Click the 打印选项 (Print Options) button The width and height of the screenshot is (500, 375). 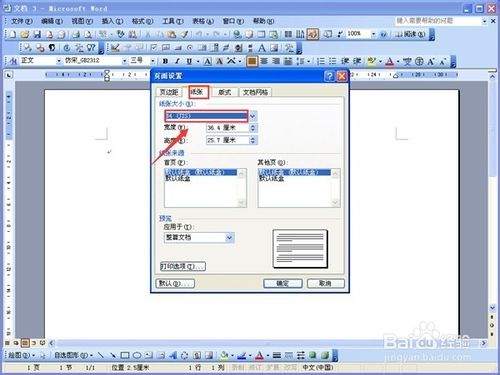(x=183, y=266)
